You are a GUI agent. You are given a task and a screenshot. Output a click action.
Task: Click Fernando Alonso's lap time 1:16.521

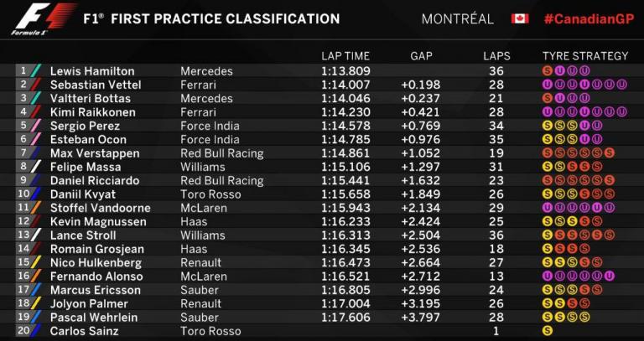pos(345,276)
